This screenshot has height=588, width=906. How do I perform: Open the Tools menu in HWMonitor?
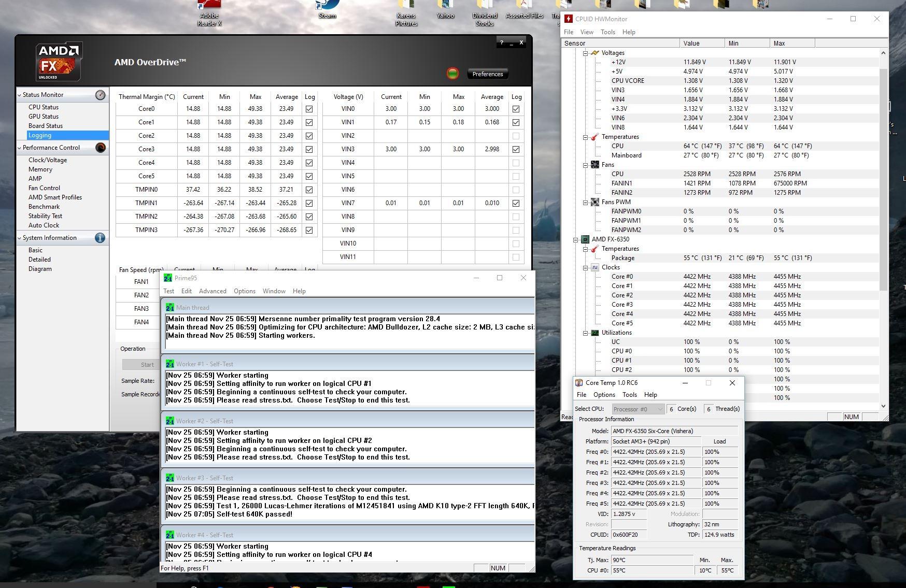(x=607, y=32)
